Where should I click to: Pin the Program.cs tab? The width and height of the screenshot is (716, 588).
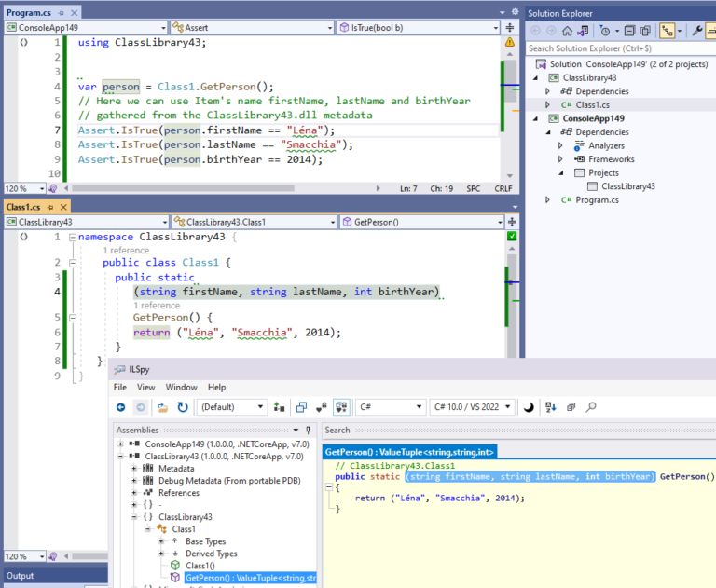(62, 13)
